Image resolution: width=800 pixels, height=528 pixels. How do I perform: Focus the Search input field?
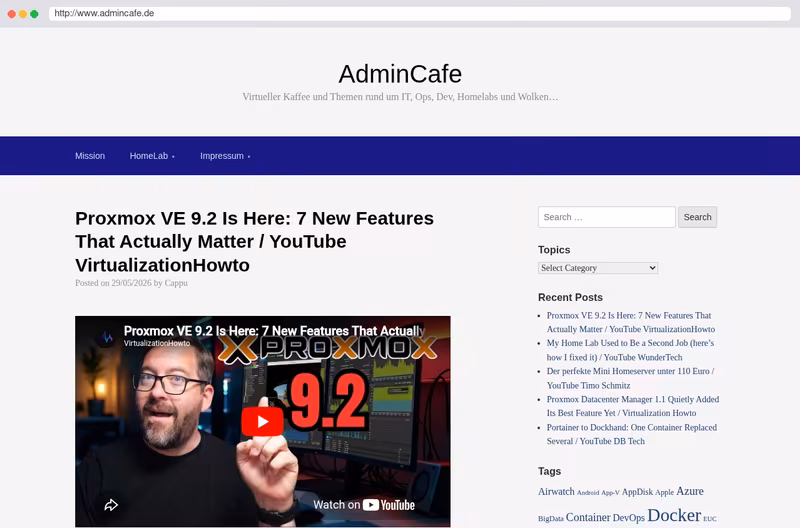coord(607,217)
